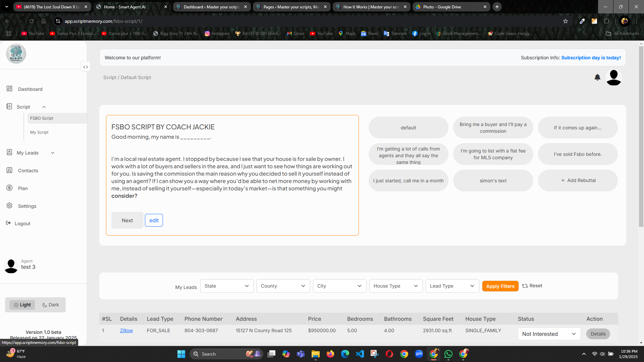
Task: Click the Reset filters icon
Action: (x=525, y=286)
